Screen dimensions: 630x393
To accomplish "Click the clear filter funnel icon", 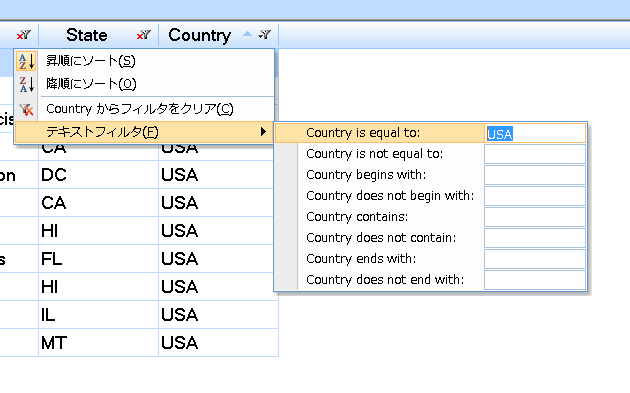I will pos(27,109).
